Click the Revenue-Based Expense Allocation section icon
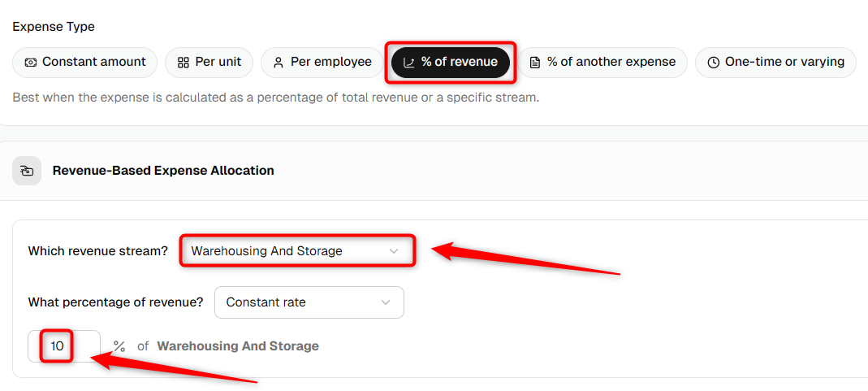Image resolution: width=868 pixels, height=391 pixels. coord(27,171)
